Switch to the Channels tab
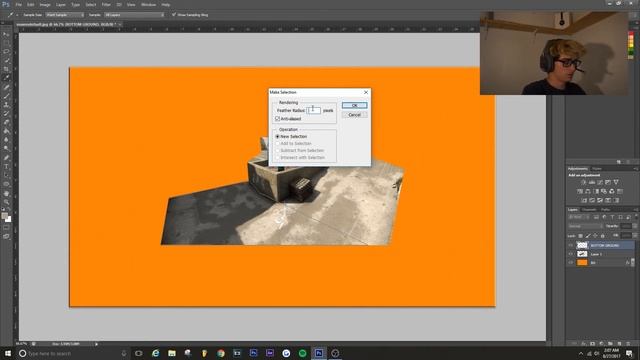This screenshot has height=360, width=640. [589, 210]
